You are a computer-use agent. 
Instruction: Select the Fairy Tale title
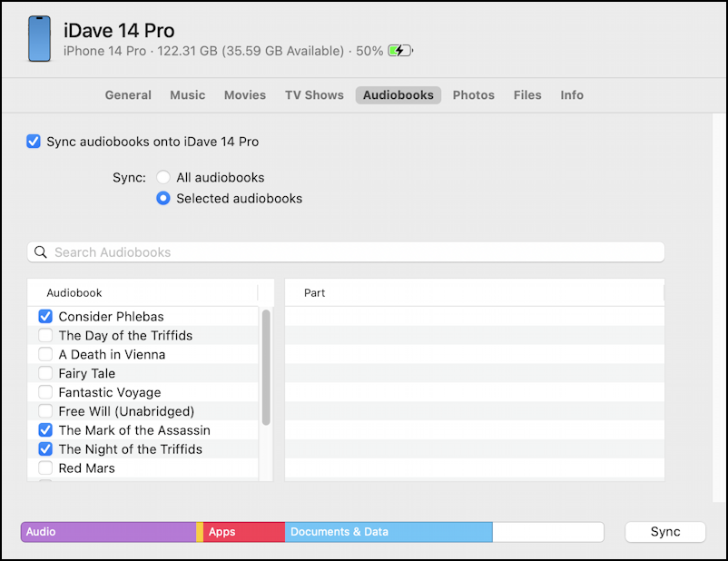(x=87, y=373)
